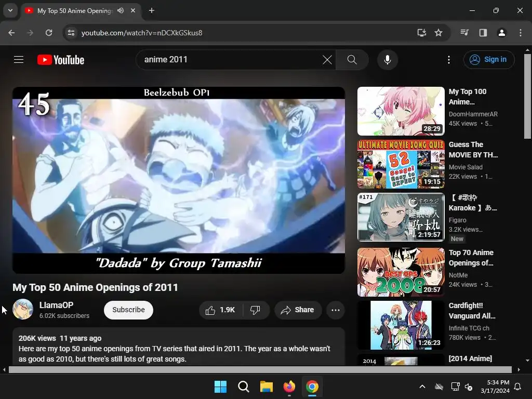The image size is (532, 399).
Task: Start voice search with the microphone
Action: click(x=387, y=60)
